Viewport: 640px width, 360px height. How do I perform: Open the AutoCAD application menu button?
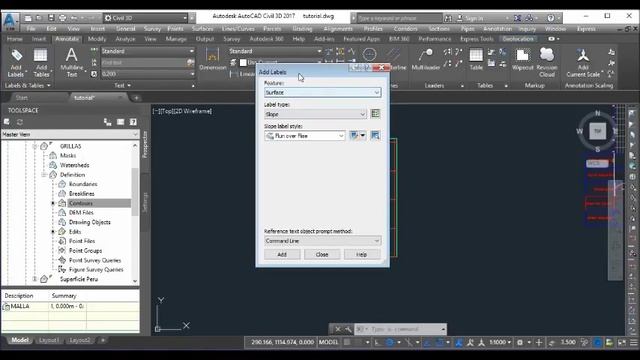coord(10,21)
